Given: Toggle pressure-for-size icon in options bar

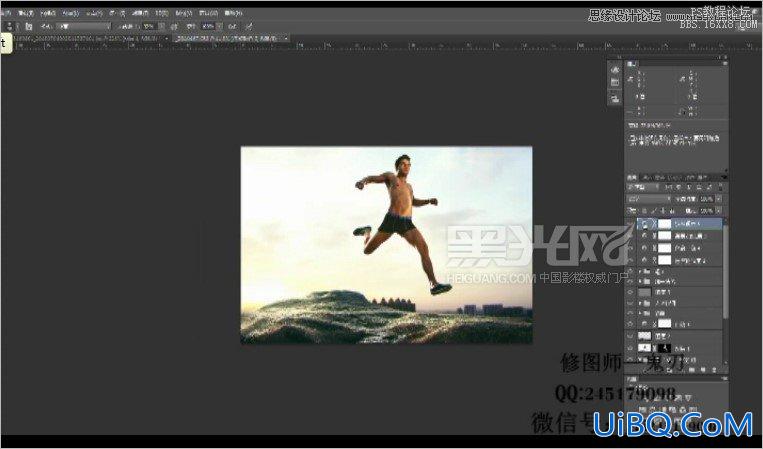Looking at the screenshot, I should [249, 27].
